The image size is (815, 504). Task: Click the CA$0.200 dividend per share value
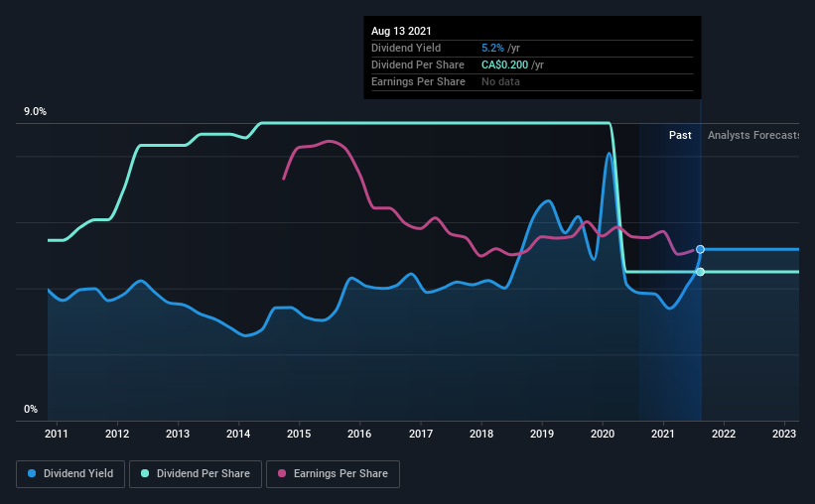pos(504,64)
